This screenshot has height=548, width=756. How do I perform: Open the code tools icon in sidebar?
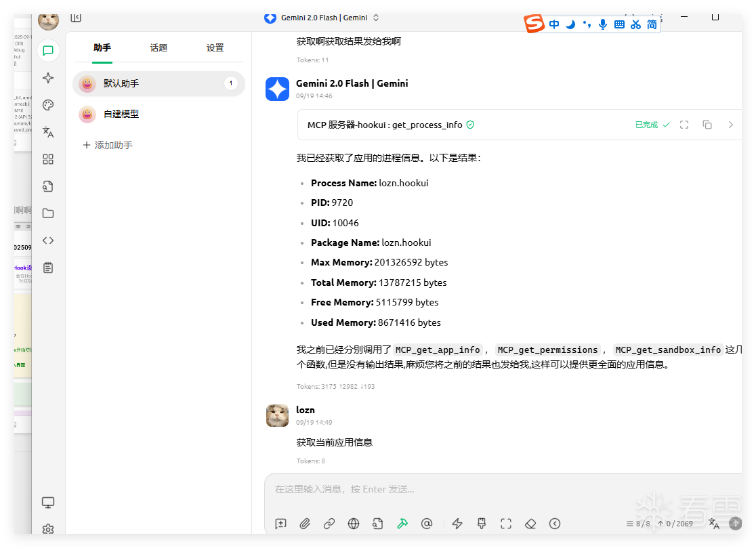tap(48, 240)
